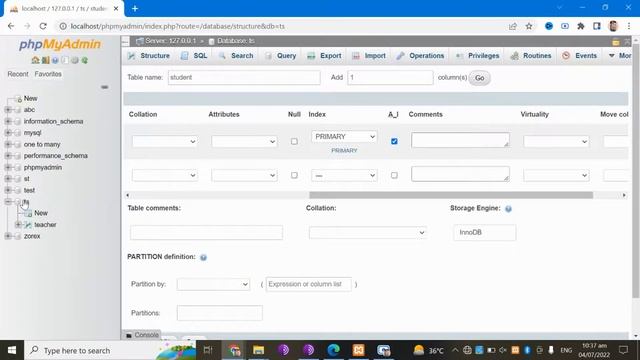
Task: Open the notifications center icon
Action: click(624, 350)
